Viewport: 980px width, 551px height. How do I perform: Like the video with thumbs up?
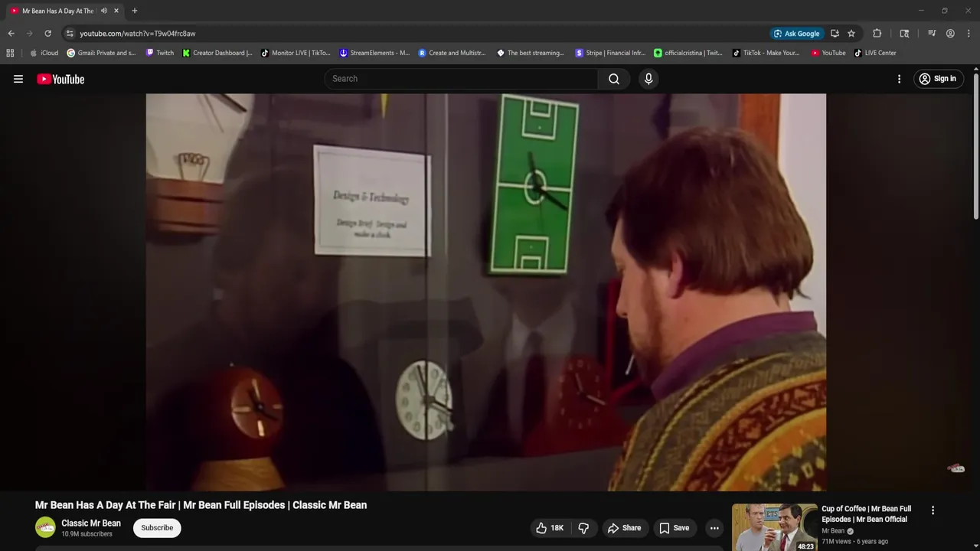click(549, 528)
